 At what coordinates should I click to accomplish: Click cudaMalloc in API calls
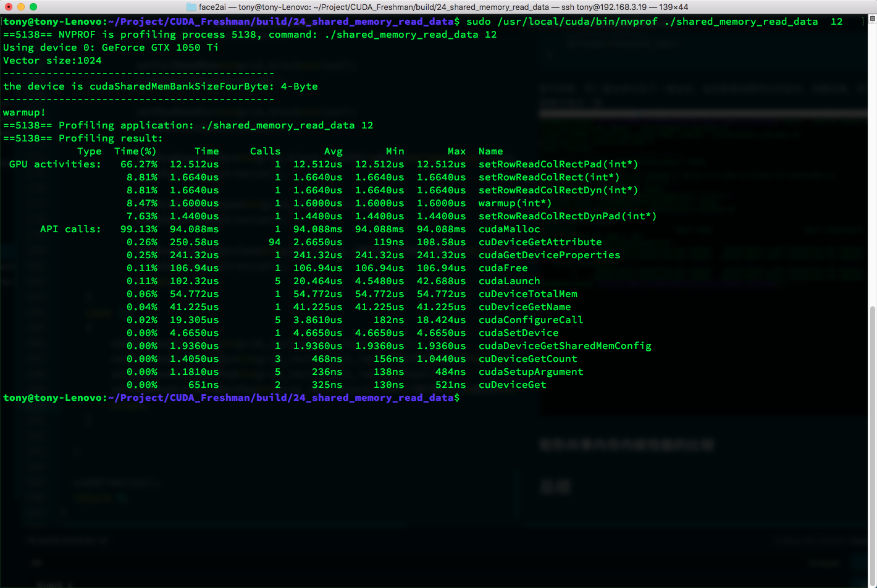[x=509, y=229]
